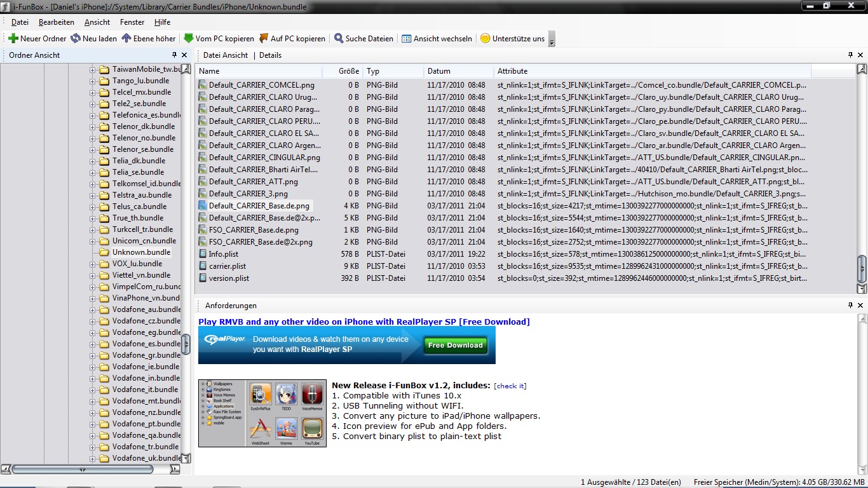Sort files by the Datum column
Screen dimensions: 868x488
459,71
